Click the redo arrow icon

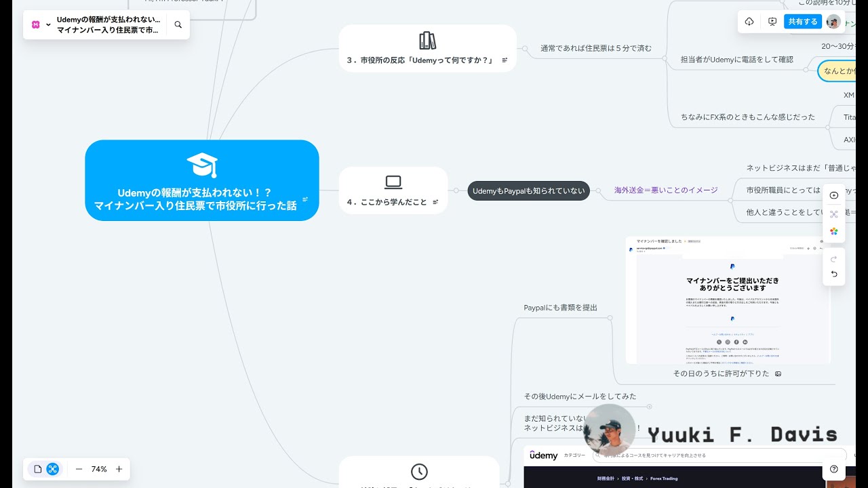tap(834, 259)
